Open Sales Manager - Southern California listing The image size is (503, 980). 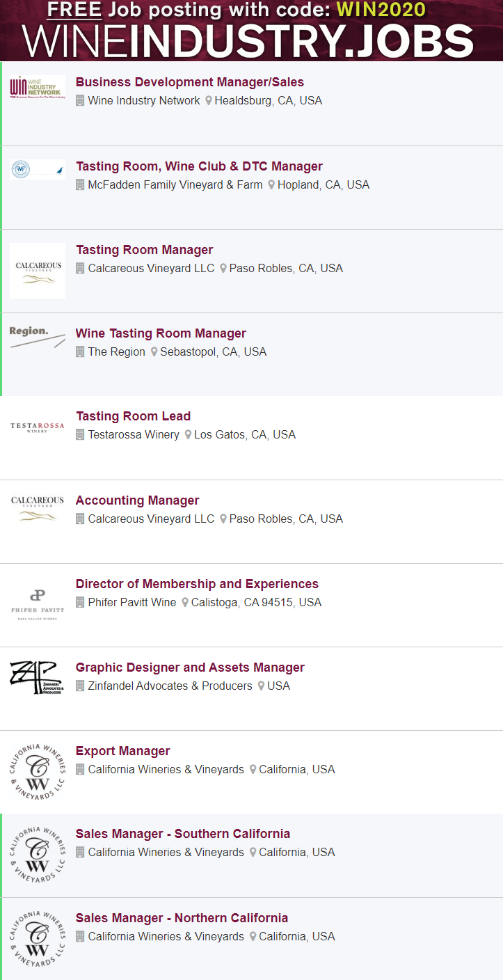[x=182, y=834]
